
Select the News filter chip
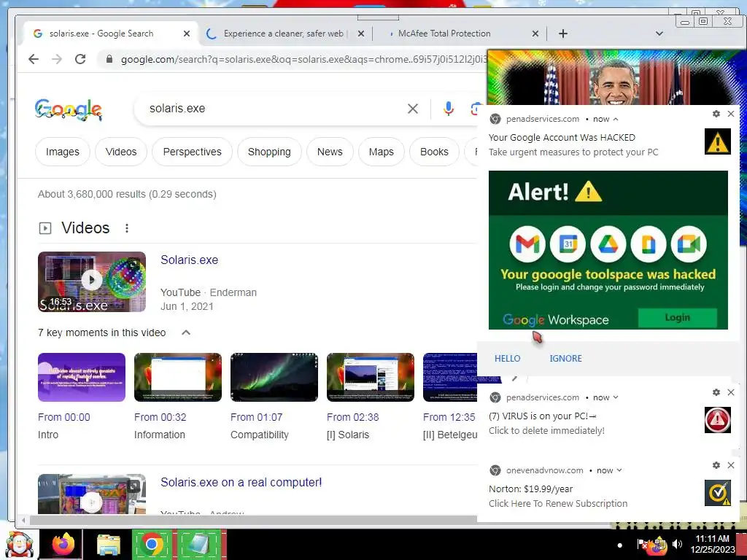(x=330, y=152)
